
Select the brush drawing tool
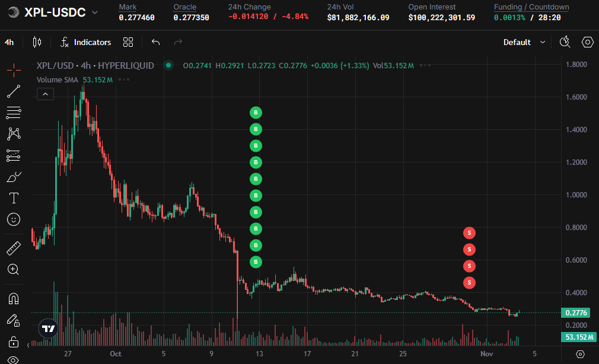tap(14, 177)
